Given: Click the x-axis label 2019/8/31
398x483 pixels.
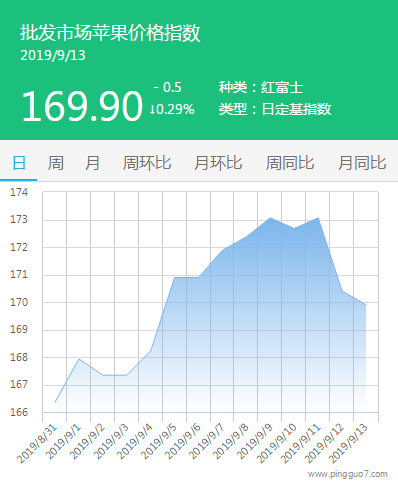Looking at the screenshot, I should (37, 444).
